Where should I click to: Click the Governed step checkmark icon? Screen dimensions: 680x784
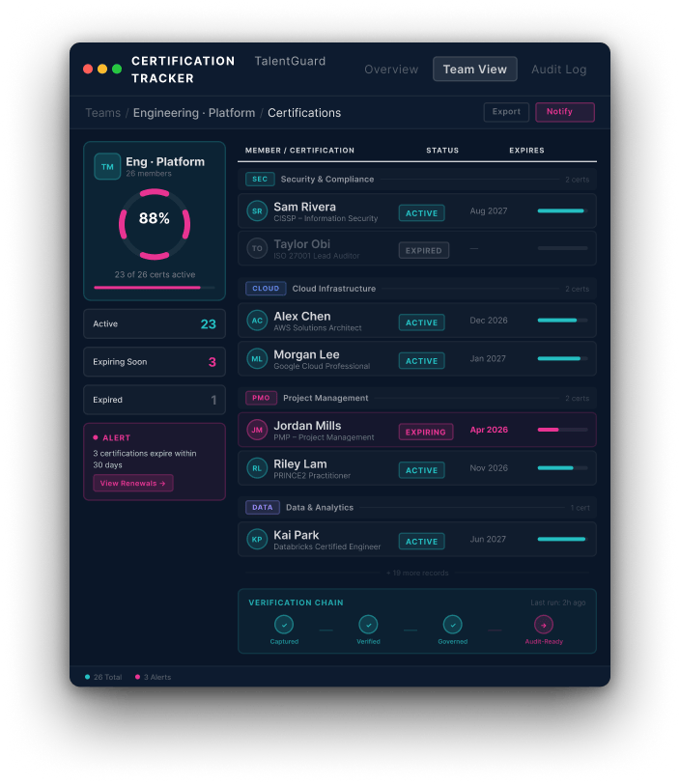pyautogui.click(x=452, y=625)
